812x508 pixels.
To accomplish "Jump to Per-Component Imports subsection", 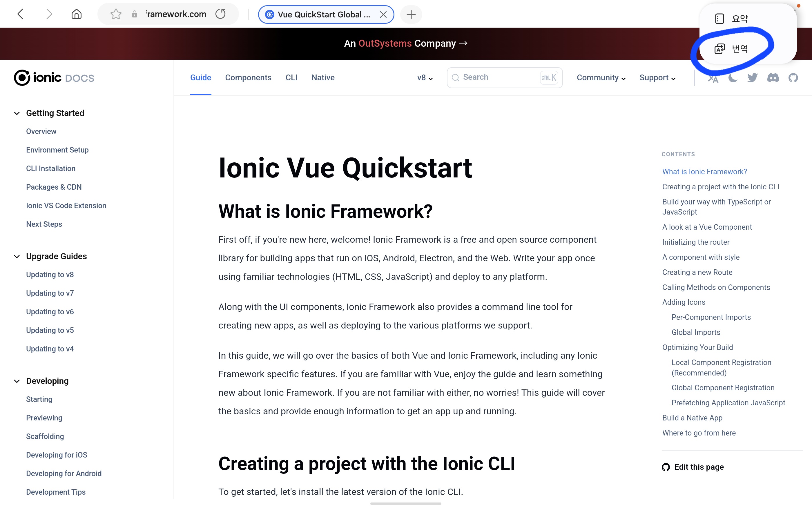I will 711,317.
